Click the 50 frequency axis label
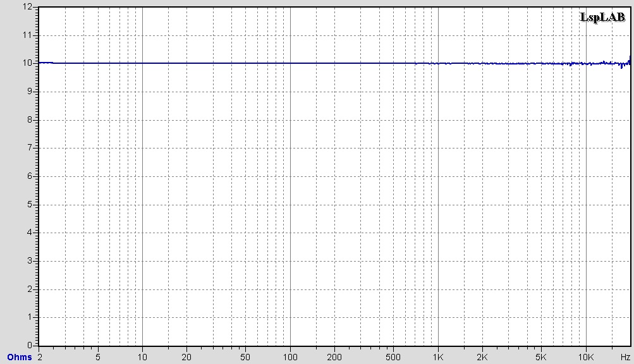Image resolution: width=634 pixels, height=364 pixels. pyautogui.click(x=245, y=358)
